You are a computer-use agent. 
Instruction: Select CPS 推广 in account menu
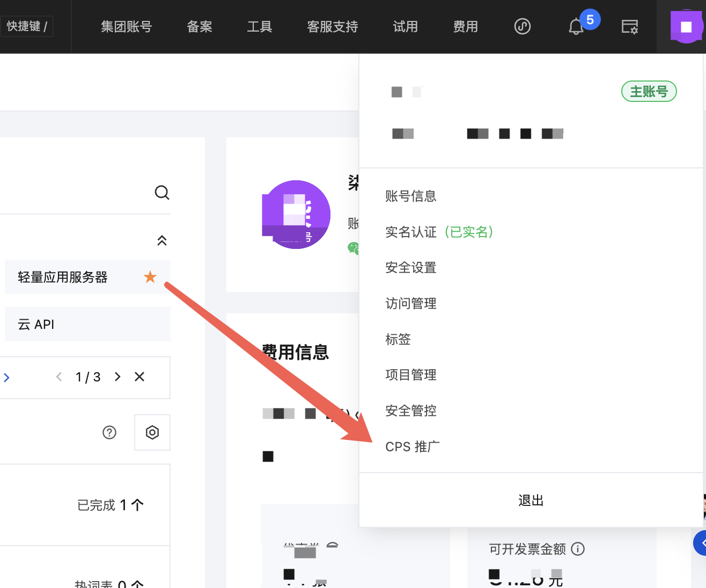(x=413, y=446)
